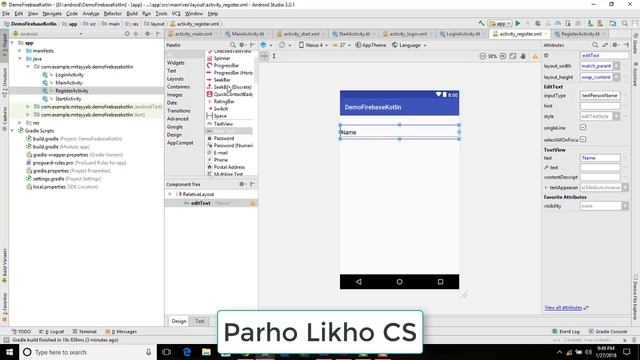Open the Build menu
This screenshot has height=360, width=640.
point(132,13)
